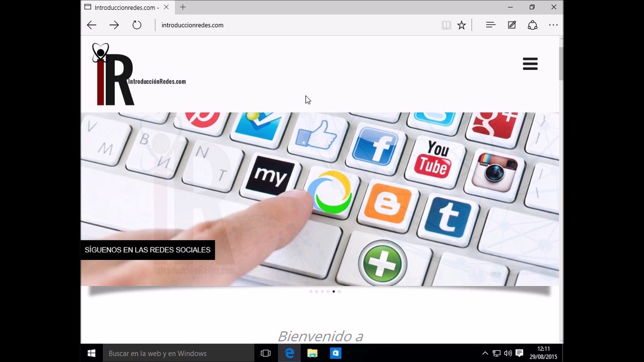
Task: Click the IntroducciónRedes.com logo
Action: click(139, 74)
